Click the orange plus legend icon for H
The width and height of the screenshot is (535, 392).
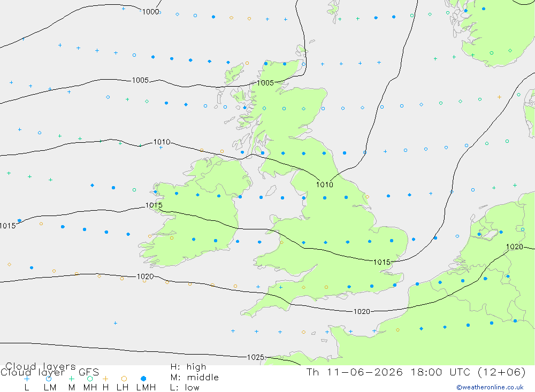click(105, 379)
